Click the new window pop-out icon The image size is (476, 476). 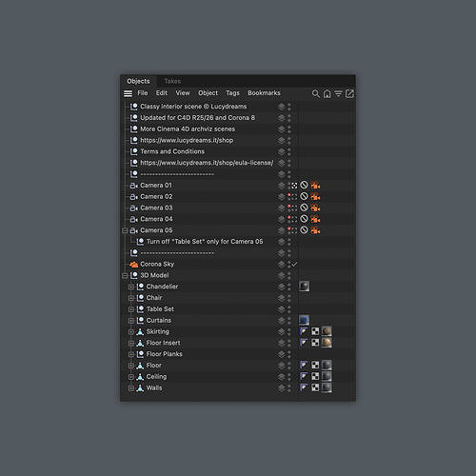[349, 93]
